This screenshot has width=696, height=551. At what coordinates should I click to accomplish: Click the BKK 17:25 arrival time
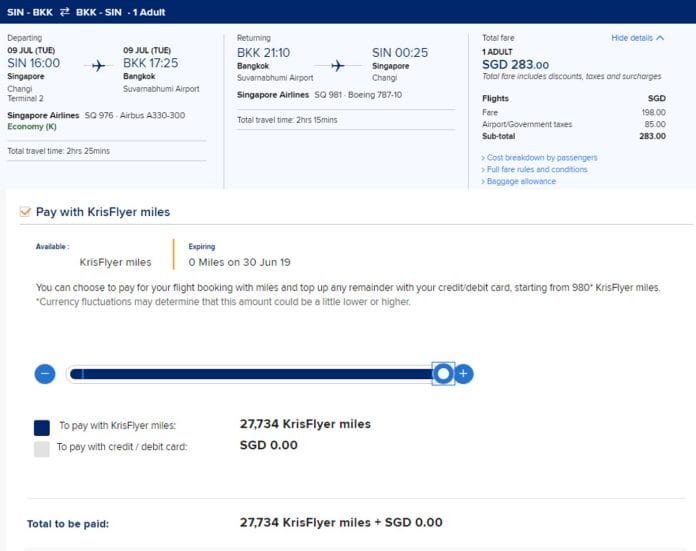click(150, 63)
